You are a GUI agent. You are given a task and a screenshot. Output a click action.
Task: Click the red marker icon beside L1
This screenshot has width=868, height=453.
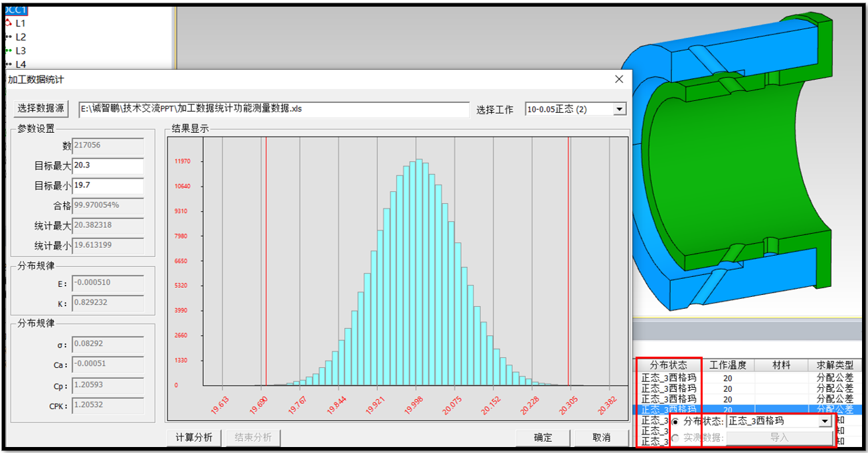[x=9, y=21]
